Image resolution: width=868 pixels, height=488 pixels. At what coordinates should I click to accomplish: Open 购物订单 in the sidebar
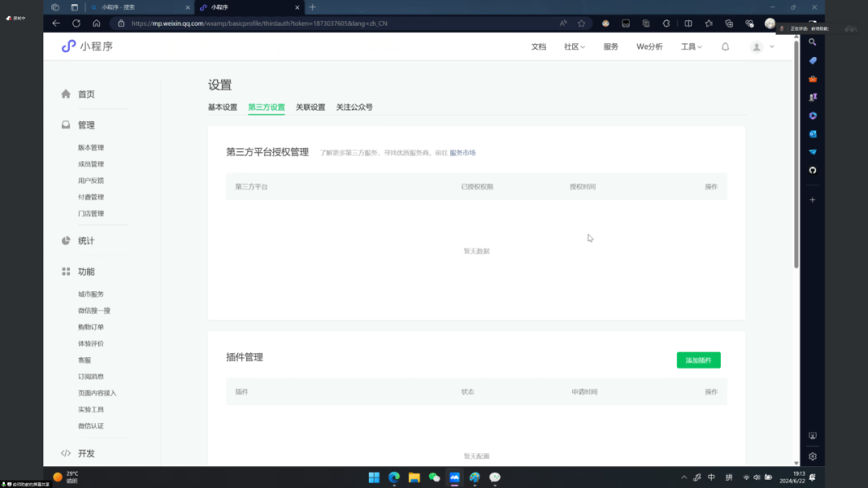(91, 327)
